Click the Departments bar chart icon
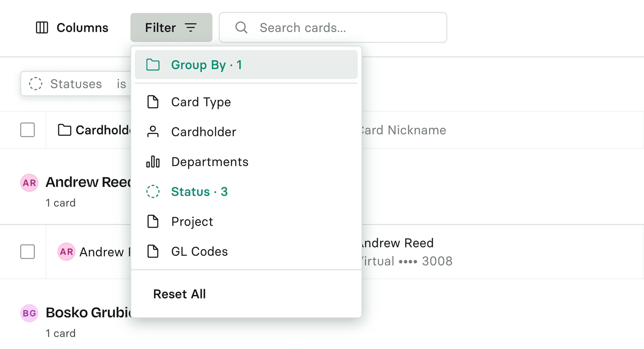644x349 pixels. 153,162
